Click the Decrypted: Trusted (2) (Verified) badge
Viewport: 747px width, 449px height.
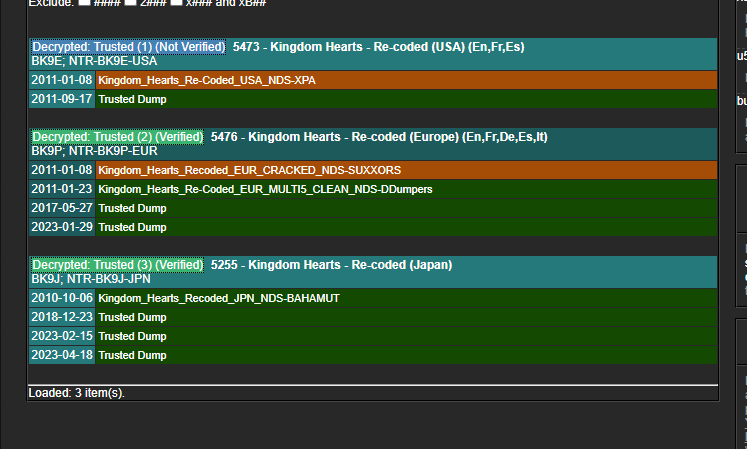[x=117, y=137]
